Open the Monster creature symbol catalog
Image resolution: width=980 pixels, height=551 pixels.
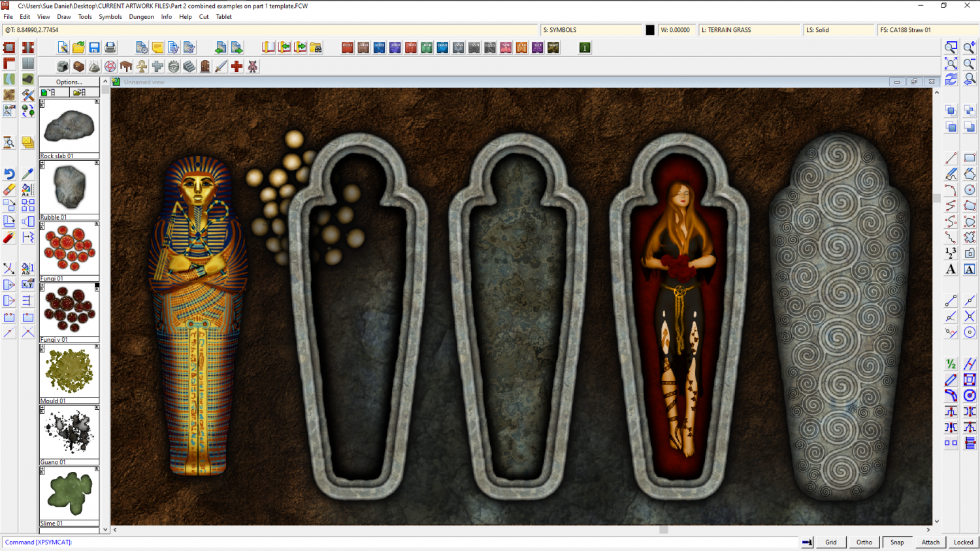coord(253,67)
